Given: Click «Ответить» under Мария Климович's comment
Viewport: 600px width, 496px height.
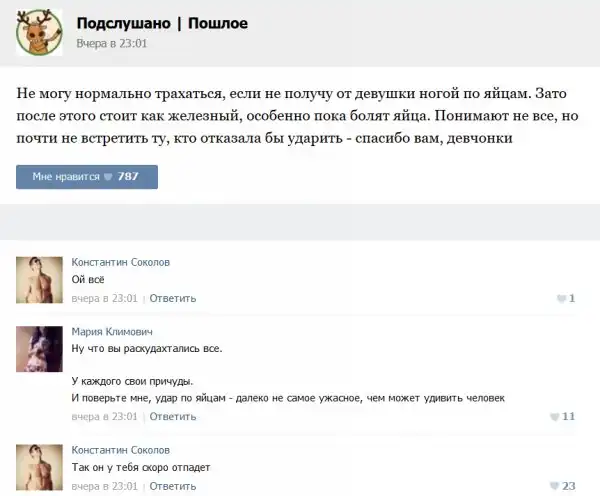Looking at the screenshot, I should click(173, 416).
